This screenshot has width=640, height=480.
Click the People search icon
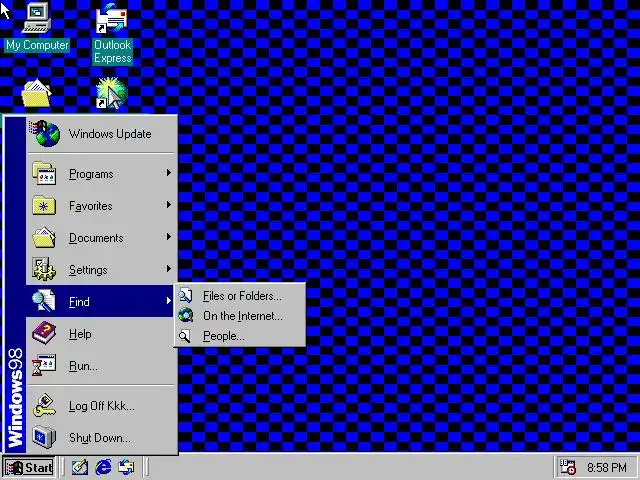184,336
